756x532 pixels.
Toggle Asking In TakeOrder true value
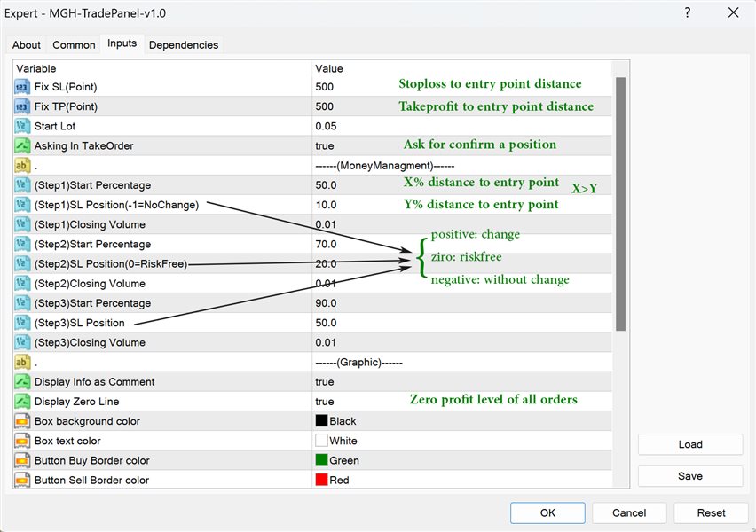[325, 145]
